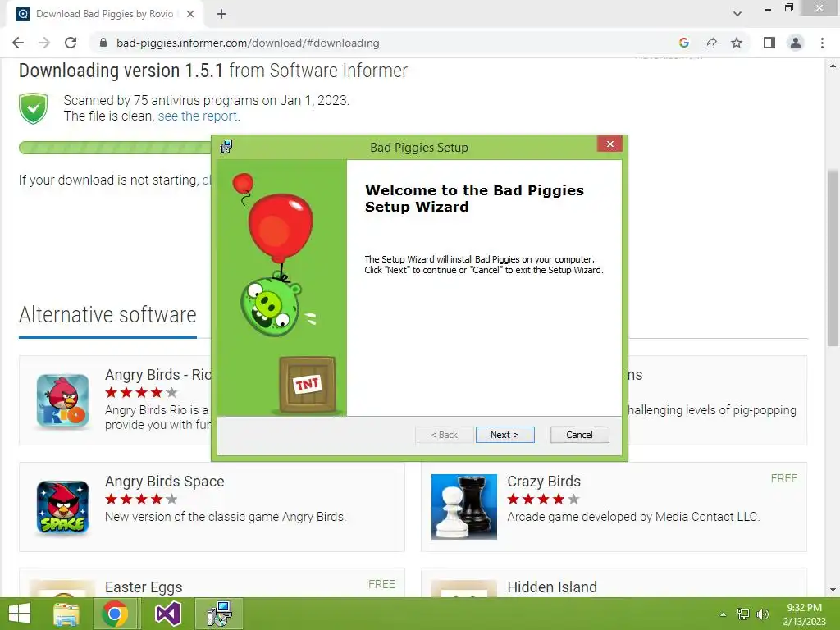View site info lock icon
840x630 pixels.
click(103, 43)
